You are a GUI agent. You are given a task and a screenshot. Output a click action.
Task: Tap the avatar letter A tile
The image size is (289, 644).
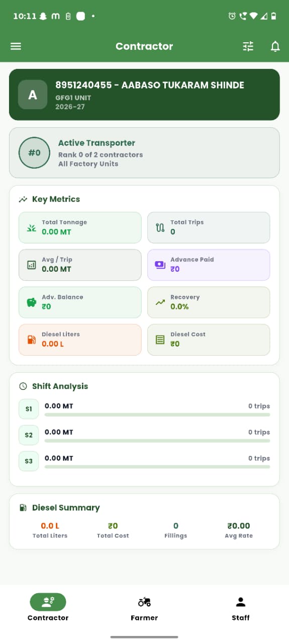tap(33, 95)
